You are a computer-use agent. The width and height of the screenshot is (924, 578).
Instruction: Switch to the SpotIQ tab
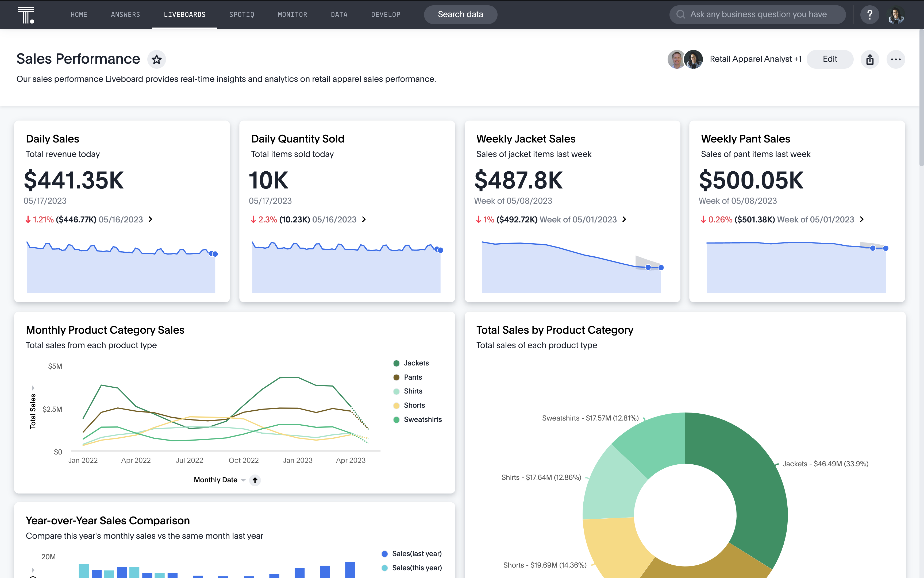[242, 14]
